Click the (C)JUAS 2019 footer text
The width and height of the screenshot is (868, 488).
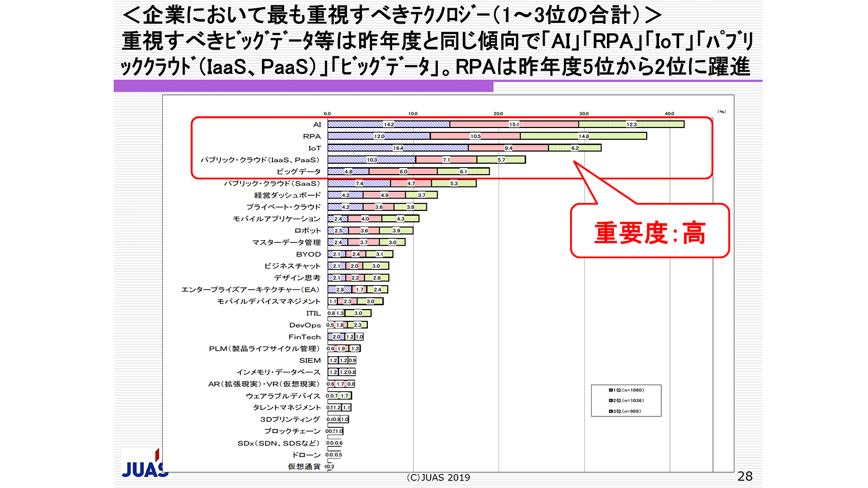click(x=438, y=478)
